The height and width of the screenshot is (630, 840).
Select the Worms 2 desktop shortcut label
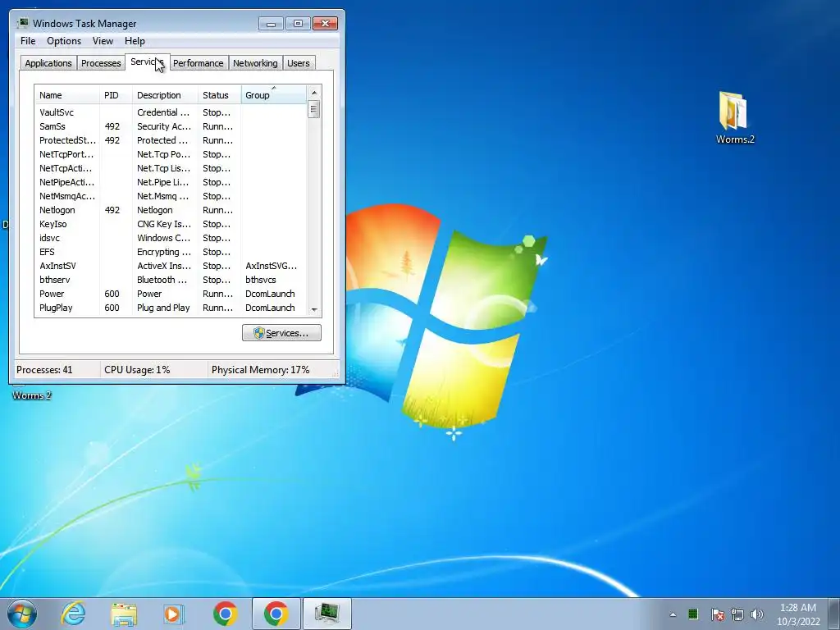tap(32, 395)
